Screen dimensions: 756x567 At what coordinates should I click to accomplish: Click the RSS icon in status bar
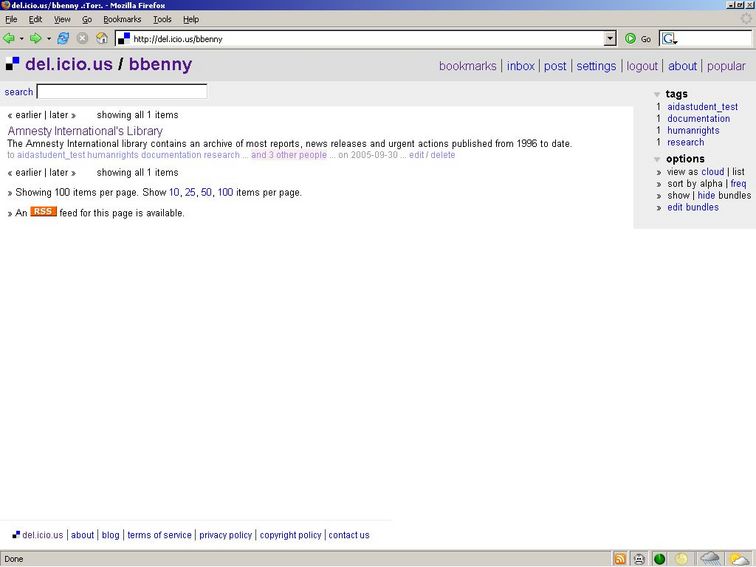pyautogui.click(x=620, y=559)
